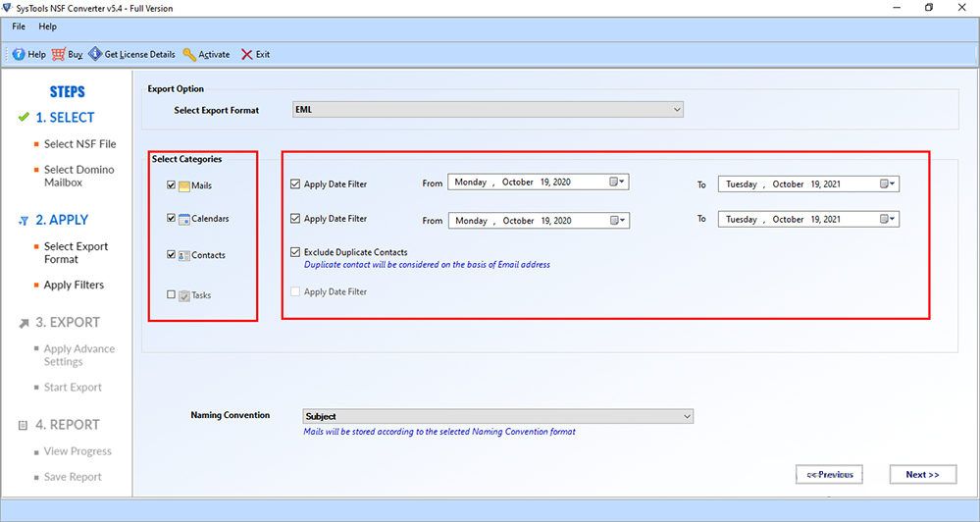Click the STEPS heading

(x=67, y=92)
